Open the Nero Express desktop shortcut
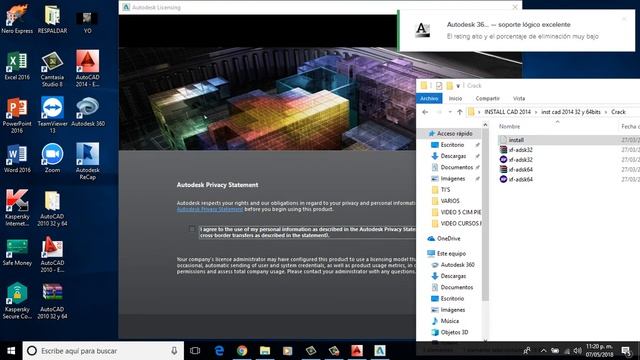640x360 pixels. click(x=17, y=18)
